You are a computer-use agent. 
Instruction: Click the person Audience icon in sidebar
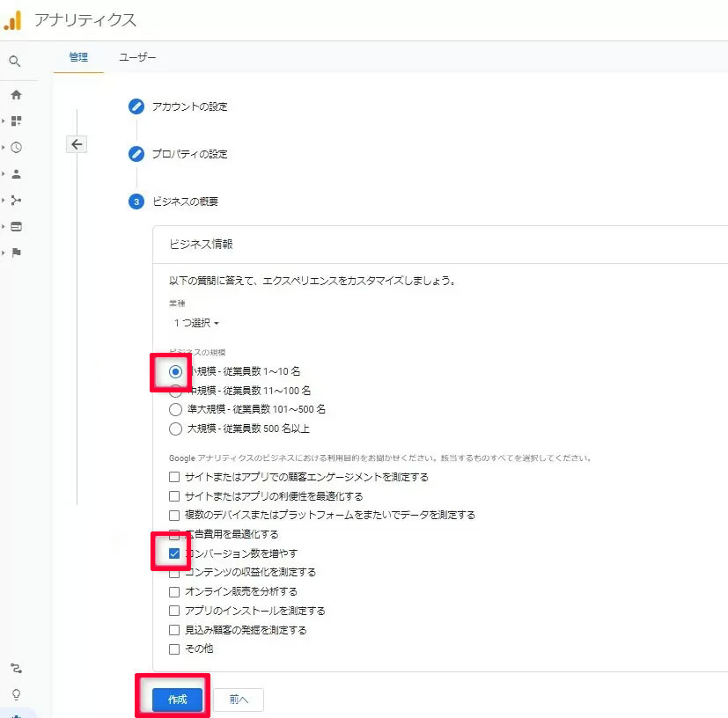[16, 174]
